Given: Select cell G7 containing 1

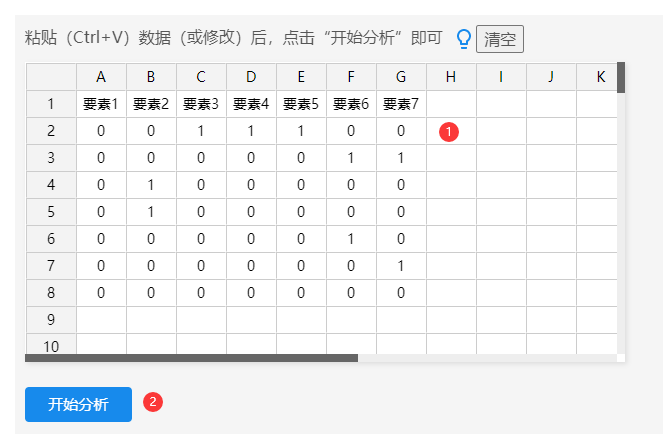Looking at the screenshot, I should (x=401, y=266).
